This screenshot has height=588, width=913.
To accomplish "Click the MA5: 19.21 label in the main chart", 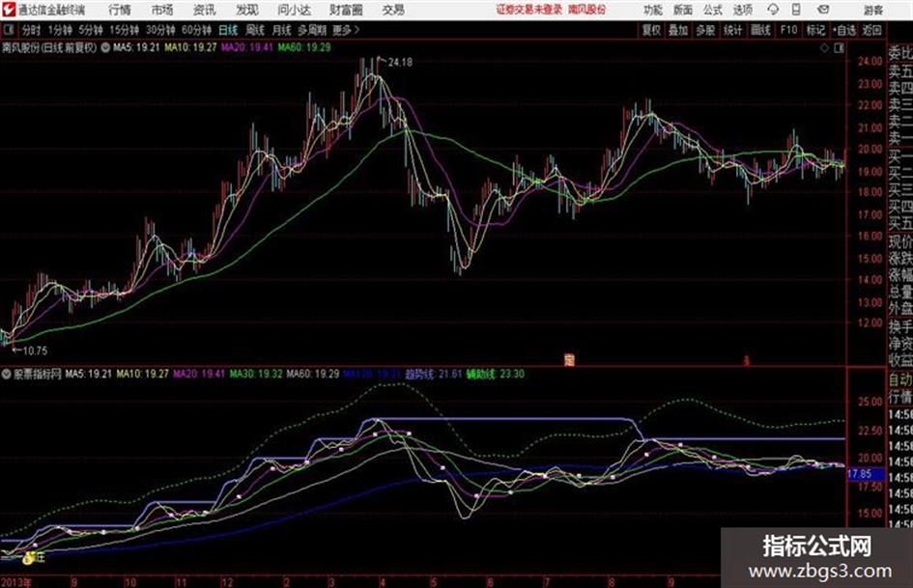I will (136, 47).
